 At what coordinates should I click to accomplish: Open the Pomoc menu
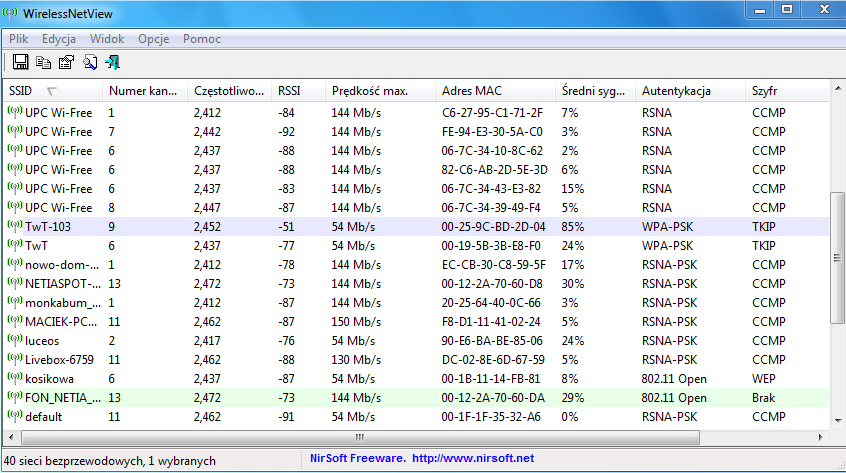click(x=202, y=39)
